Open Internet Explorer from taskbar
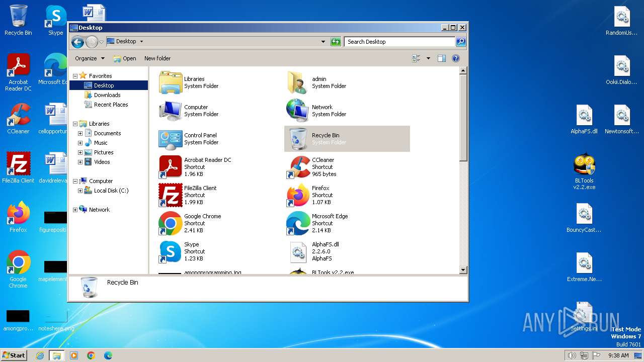 pyautogui.click(x=40, y=355)
